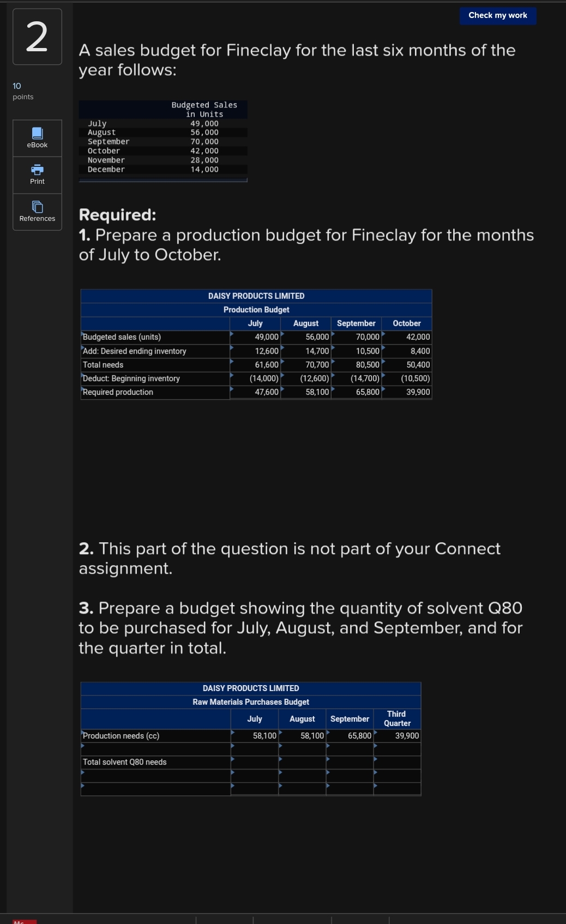Select October budgeted sales cell 42,000
The width and height of the screenshot is (566, 924).
click(407, 337)
